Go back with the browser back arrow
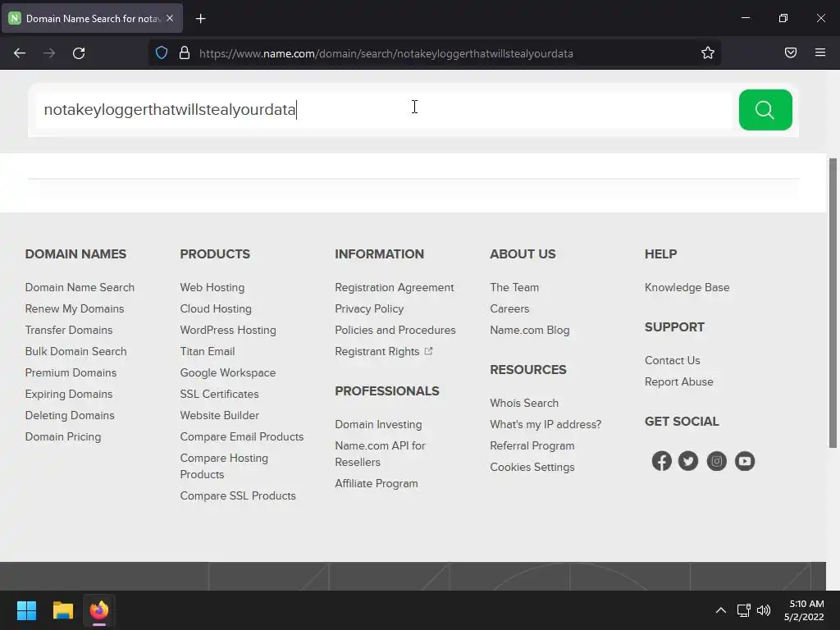 20,53
